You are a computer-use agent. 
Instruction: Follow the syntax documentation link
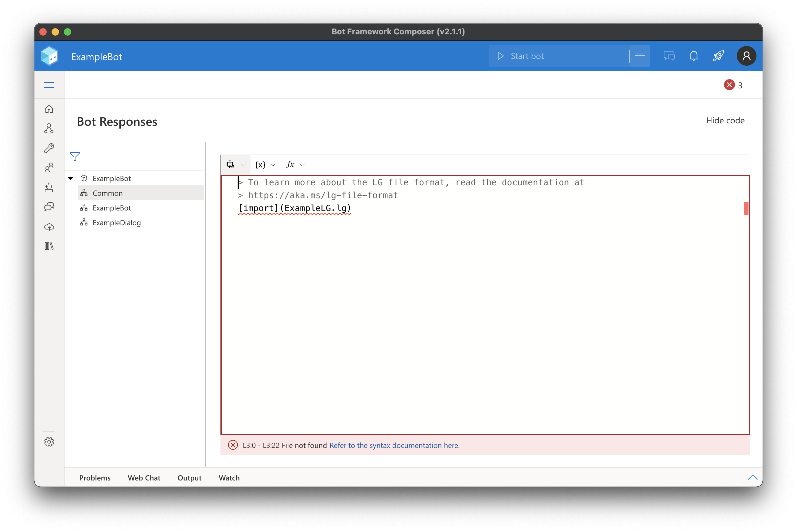click(394, 445)
